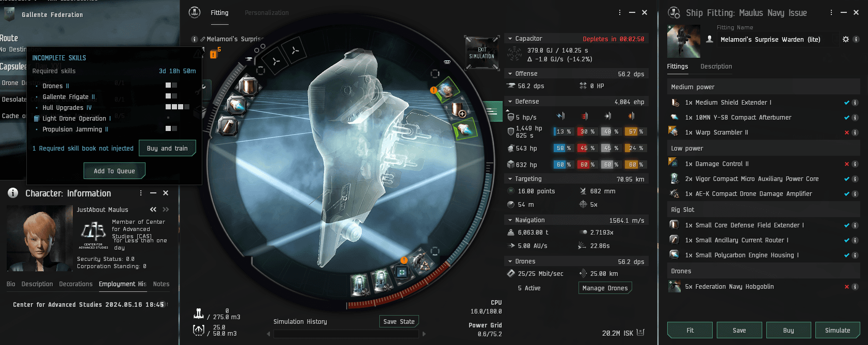
Task: Collapse the Offense section
Action: pos(510,74)
